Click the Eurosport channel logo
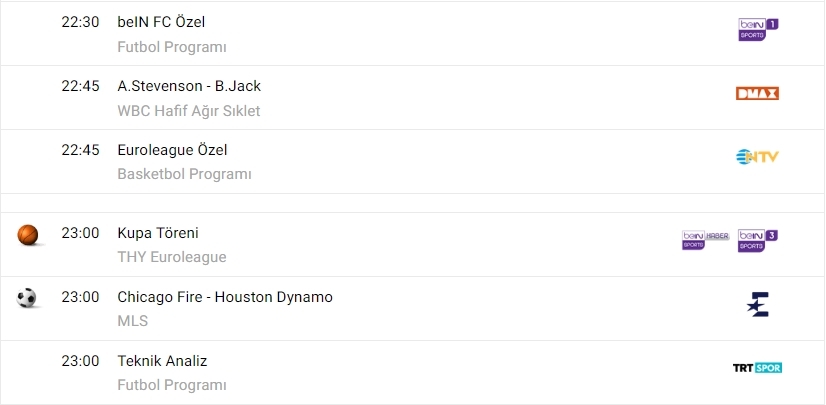The height and width of the screenshot is (405, 826). tap(757, 304)
